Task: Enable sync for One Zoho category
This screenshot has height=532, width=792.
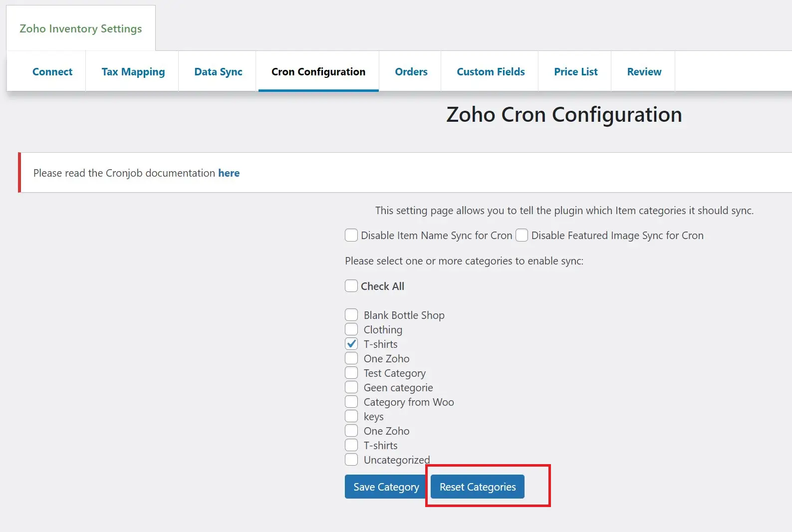Action: (x=351, y=358)
